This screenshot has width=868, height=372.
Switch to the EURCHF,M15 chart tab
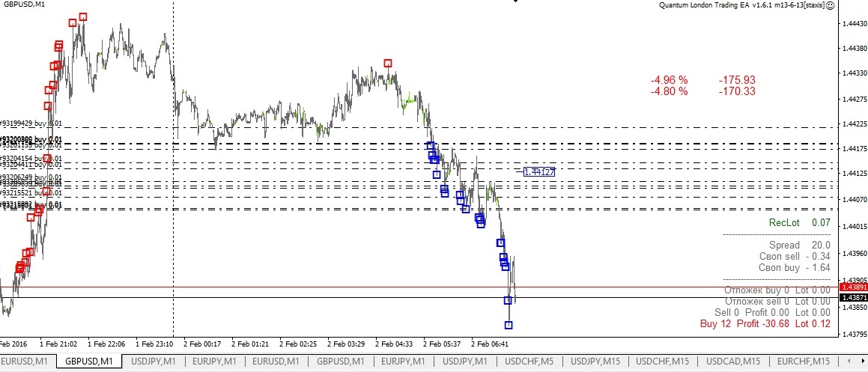point(802,362)
